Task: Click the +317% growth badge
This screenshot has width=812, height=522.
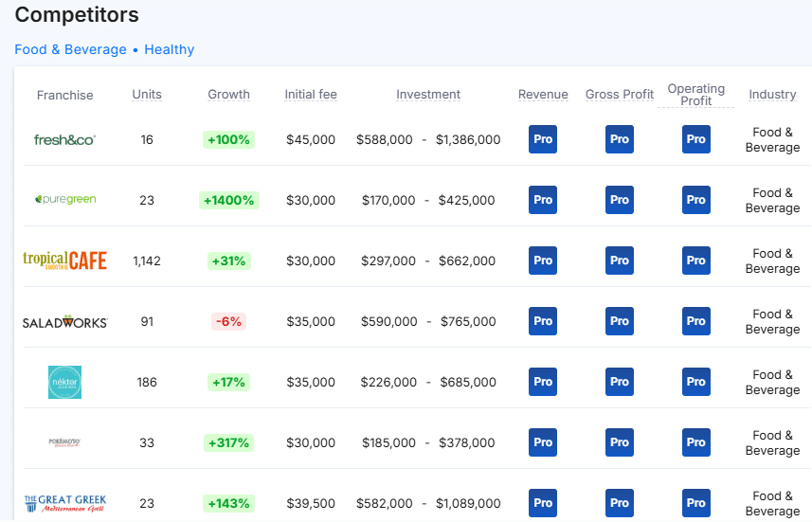Action: [x=228, y=442]
